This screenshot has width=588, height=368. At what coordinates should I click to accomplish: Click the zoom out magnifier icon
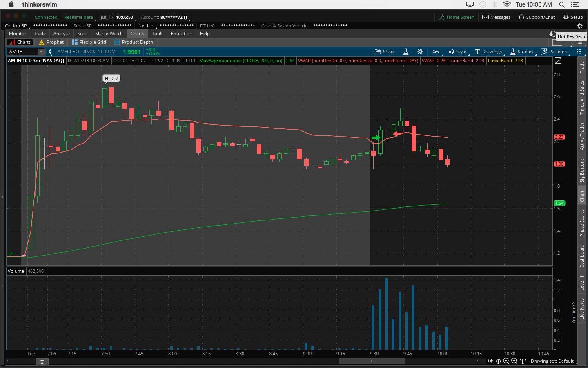tap(514, 361)
